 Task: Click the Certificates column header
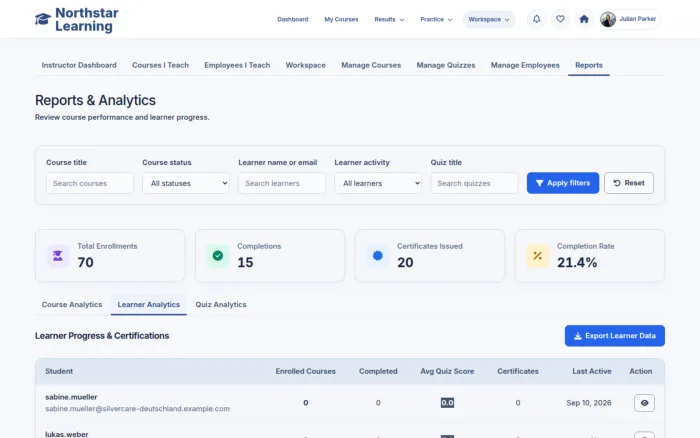[518, 371]
